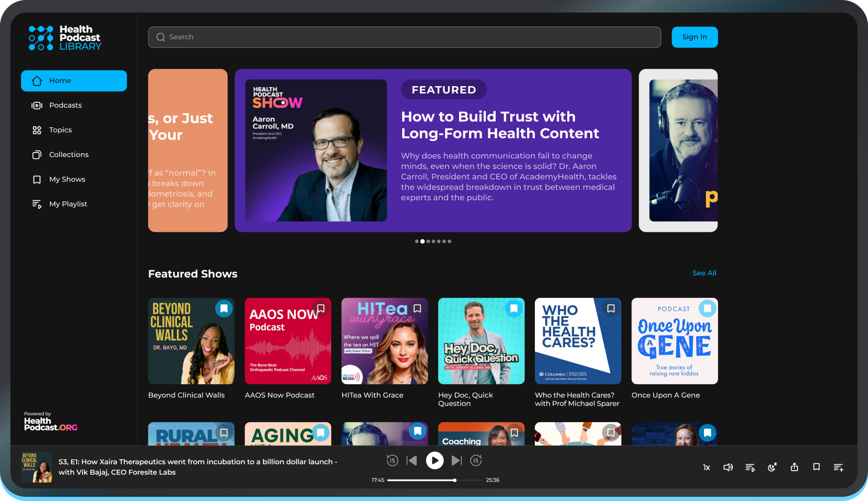Open the Hey Doc, Quick Question cover

point(482,341)
